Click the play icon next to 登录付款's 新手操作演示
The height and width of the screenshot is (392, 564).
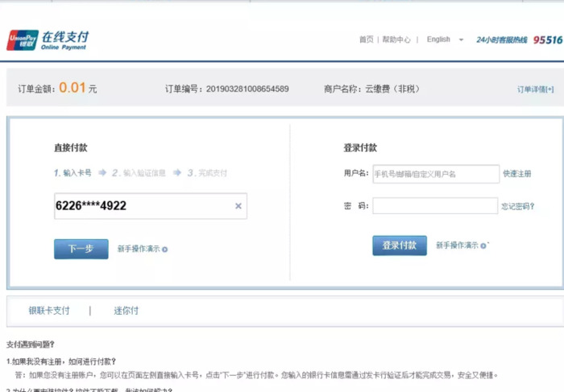483,246
